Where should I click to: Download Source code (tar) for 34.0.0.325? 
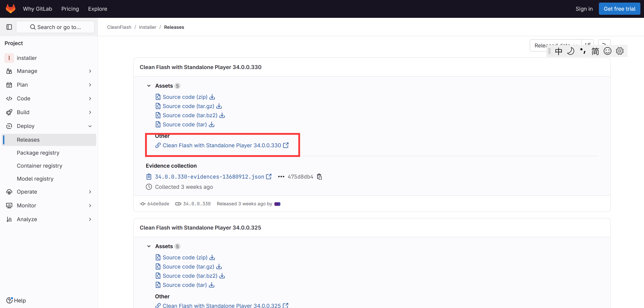[212, 285]
